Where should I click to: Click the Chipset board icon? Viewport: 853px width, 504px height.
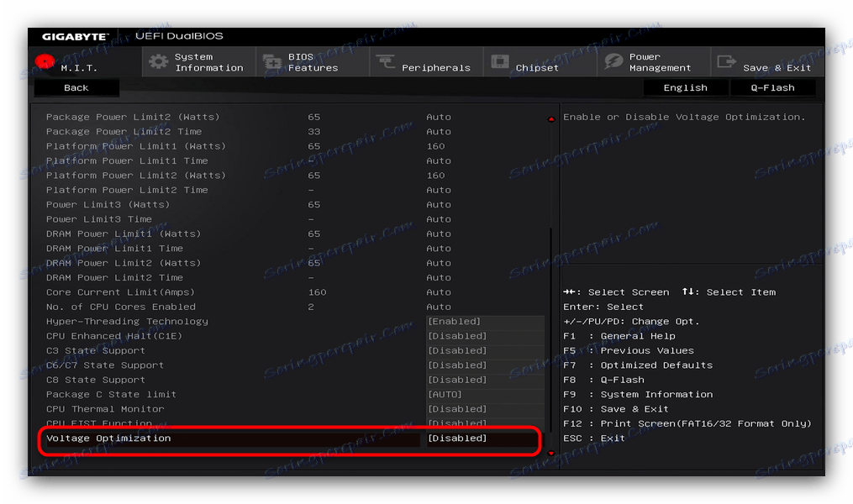500,61
